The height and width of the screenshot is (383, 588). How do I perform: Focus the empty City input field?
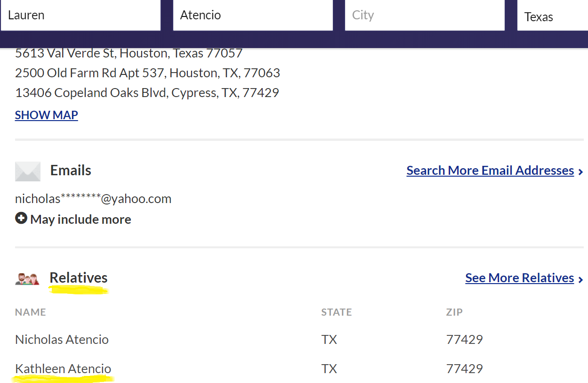425,15
